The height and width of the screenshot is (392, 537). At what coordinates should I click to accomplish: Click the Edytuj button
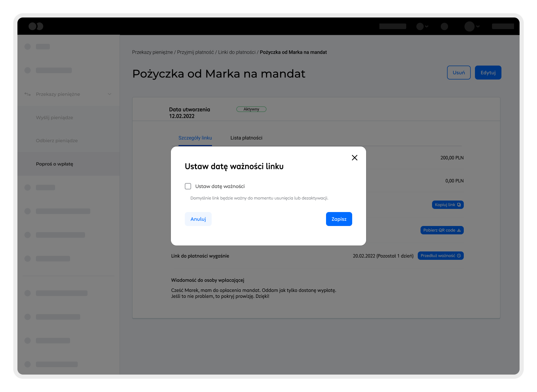(x=488, y=73)
